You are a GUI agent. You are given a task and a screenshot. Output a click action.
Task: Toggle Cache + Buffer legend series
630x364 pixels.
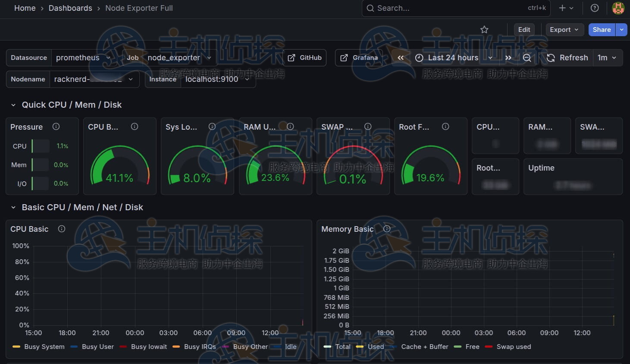point(424,347)
